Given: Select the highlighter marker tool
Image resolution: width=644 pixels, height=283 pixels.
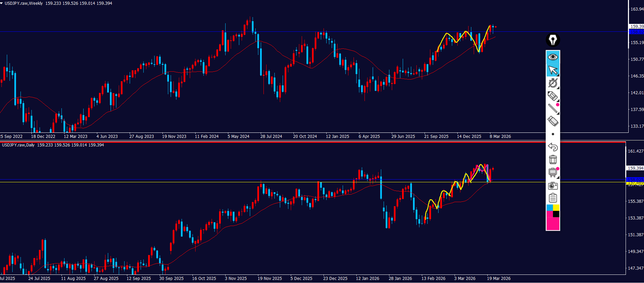Looking at the screenshot, I should point(553,96).
